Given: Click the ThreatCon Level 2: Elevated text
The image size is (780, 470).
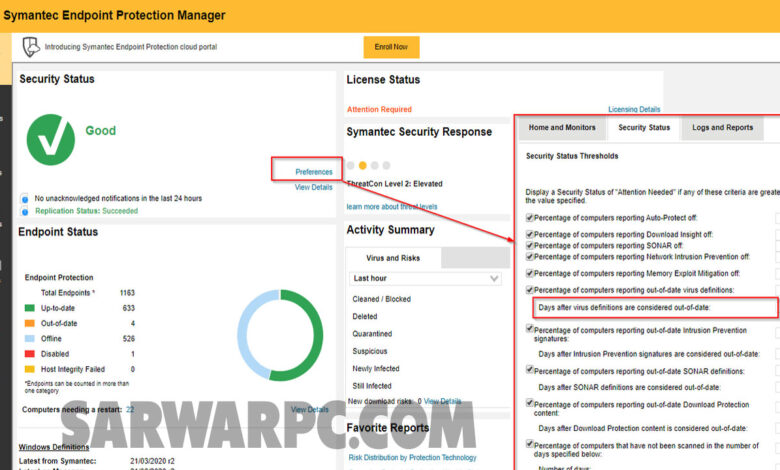Looking at the screenshot, I should [394, 184].
